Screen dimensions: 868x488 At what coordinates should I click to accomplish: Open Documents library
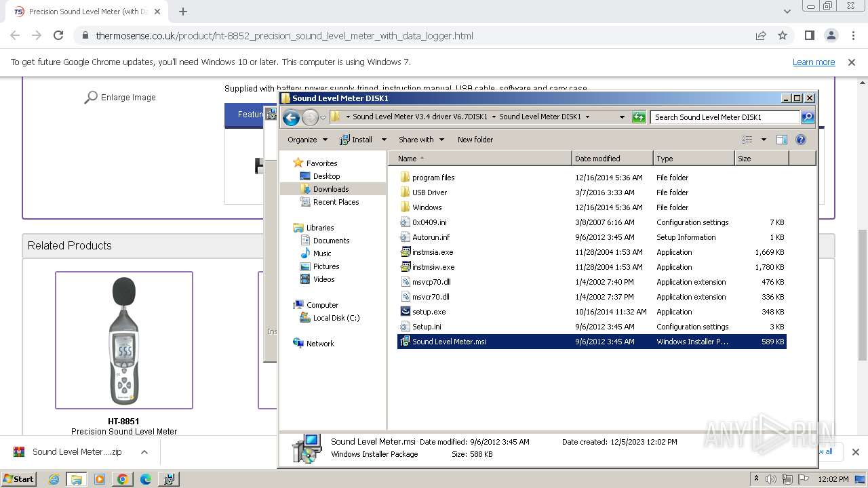(x=331, y=241)
